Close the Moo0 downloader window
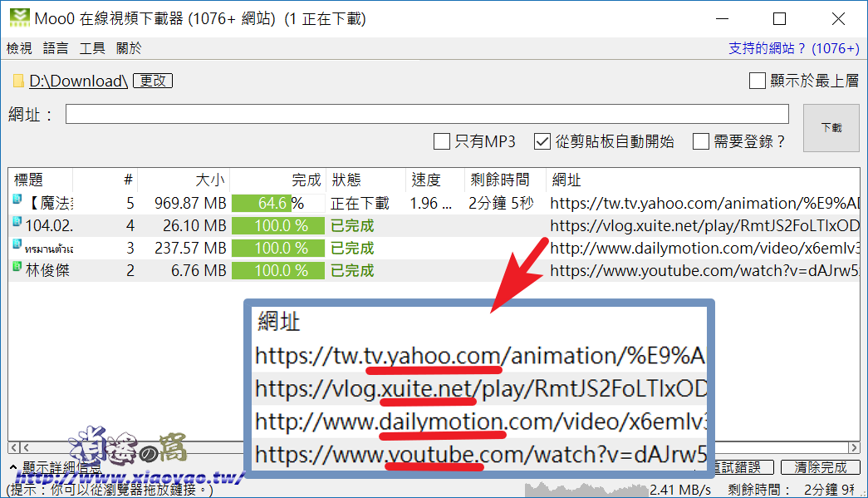The height and width of the screenshot is (498, 868). click(x=838, y=19)
